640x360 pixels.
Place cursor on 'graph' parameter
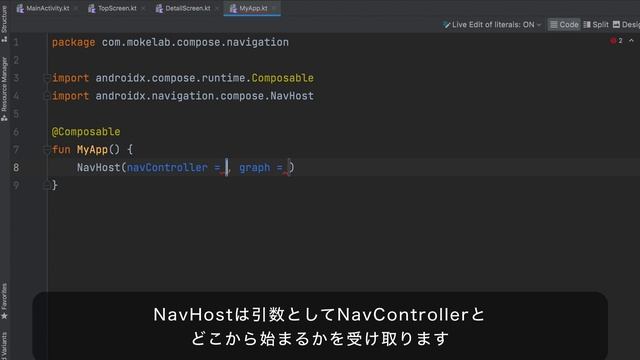point(254,168)
